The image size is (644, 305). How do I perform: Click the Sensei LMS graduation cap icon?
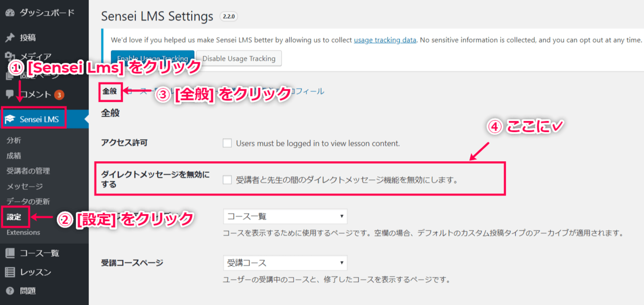click(x=10, y=120)
